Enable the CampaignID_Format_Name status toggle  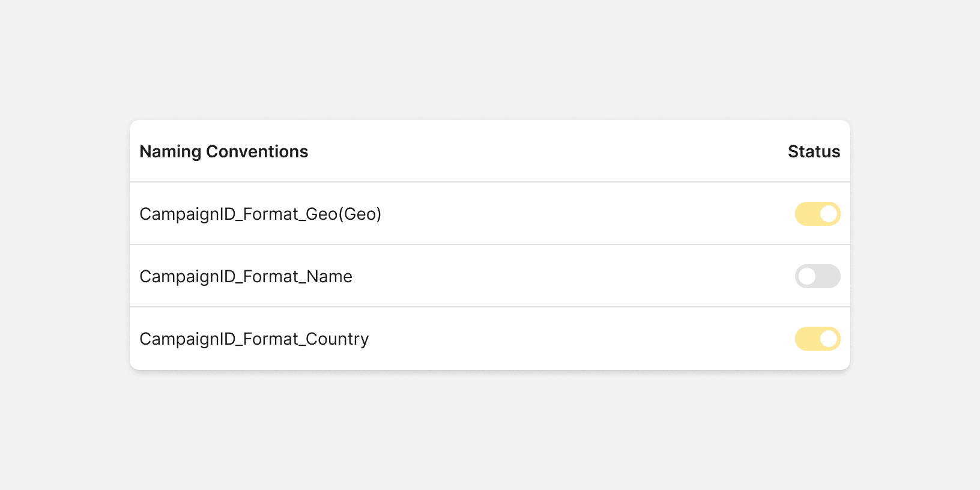pos(817,276)
